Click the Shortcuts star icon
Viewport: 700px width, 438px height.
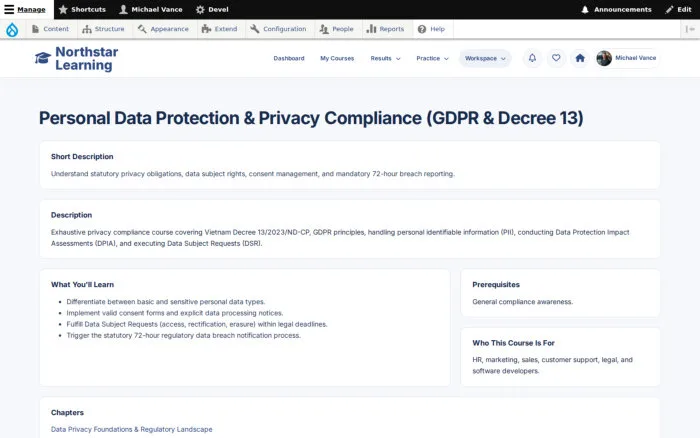point(63,9)
